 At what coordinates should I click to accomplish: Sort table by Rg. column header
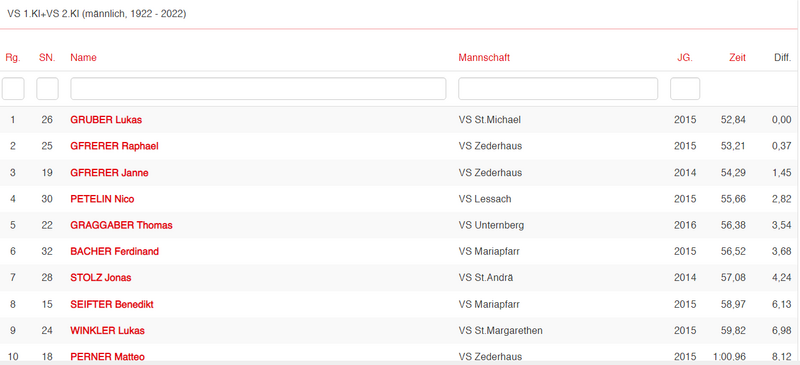(x=13, y=58)
